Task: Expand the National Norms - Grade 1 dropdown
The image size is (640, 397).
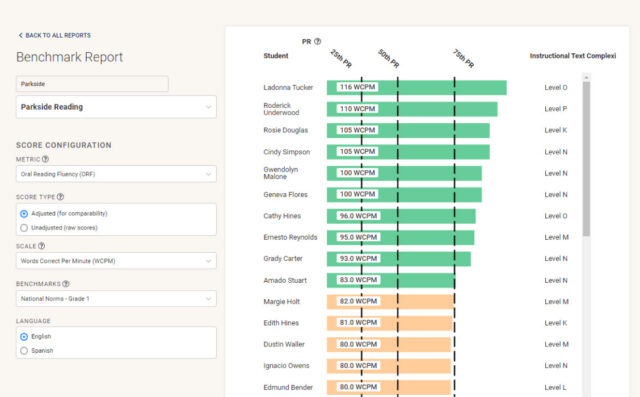Action: click(x=116, y=299)
